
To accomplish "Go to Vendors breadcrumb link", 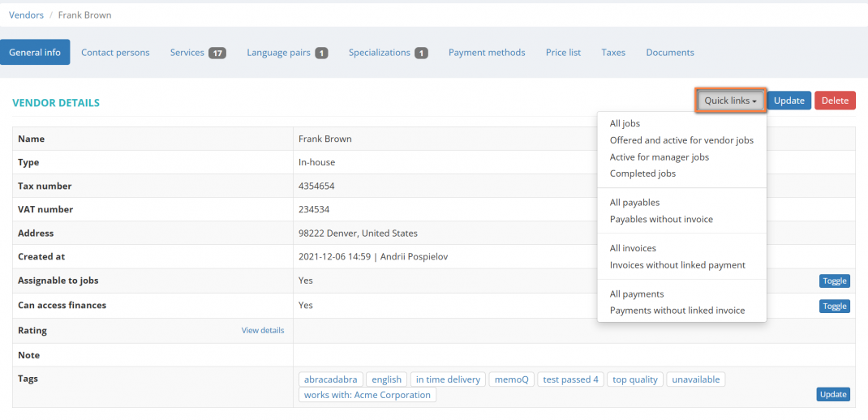I will pyautogui.click(x=26, y=15).
